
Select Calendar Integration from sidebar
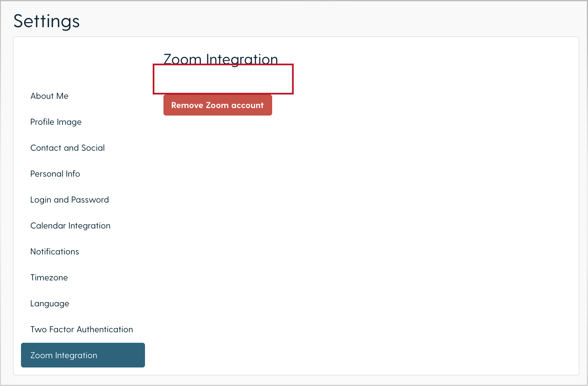70,225
